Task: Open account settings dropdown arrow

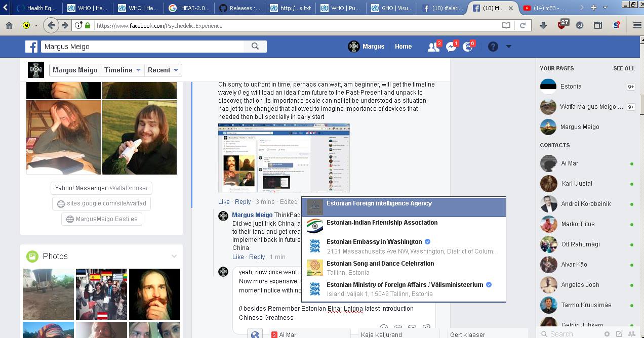Action: [x=509, y=47]
